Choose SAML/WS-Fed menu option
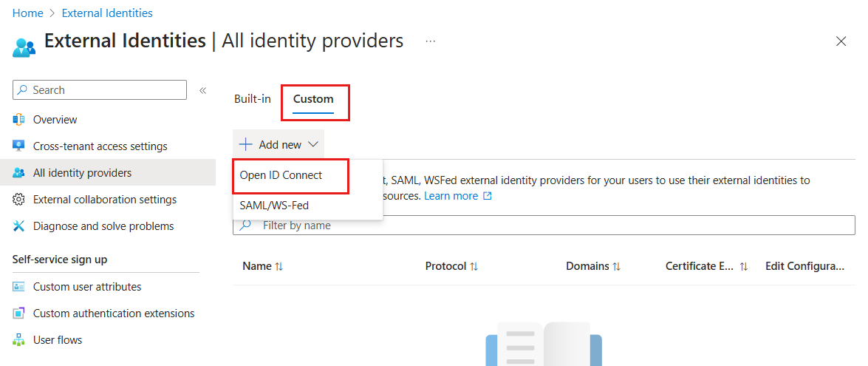 coord(274,206)
